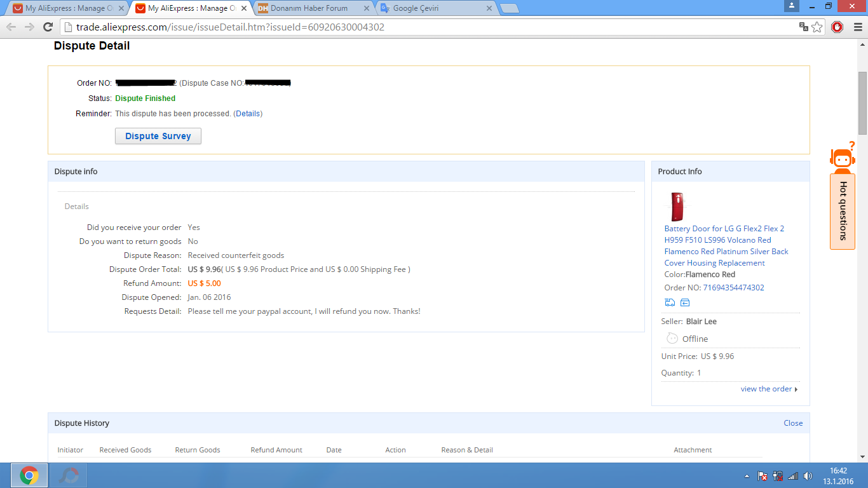The height and width of the screenshot is (488, 868).
Task: Show hidden system tray icons
Action: [x=747, y=476]
